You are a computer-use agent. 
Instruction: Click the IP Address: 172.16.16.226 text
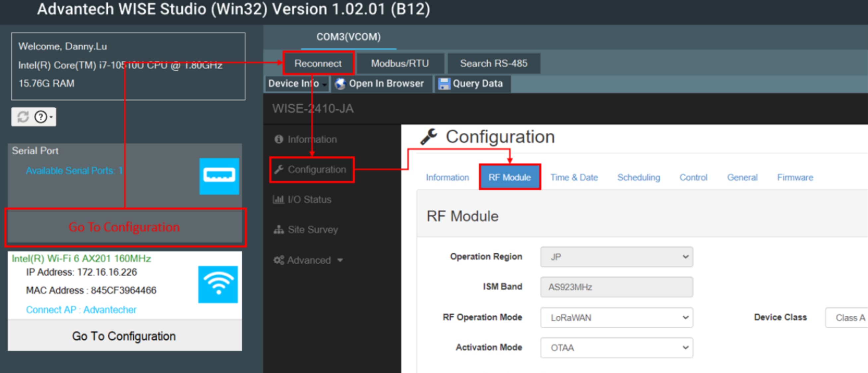click(x=81, y=272)
